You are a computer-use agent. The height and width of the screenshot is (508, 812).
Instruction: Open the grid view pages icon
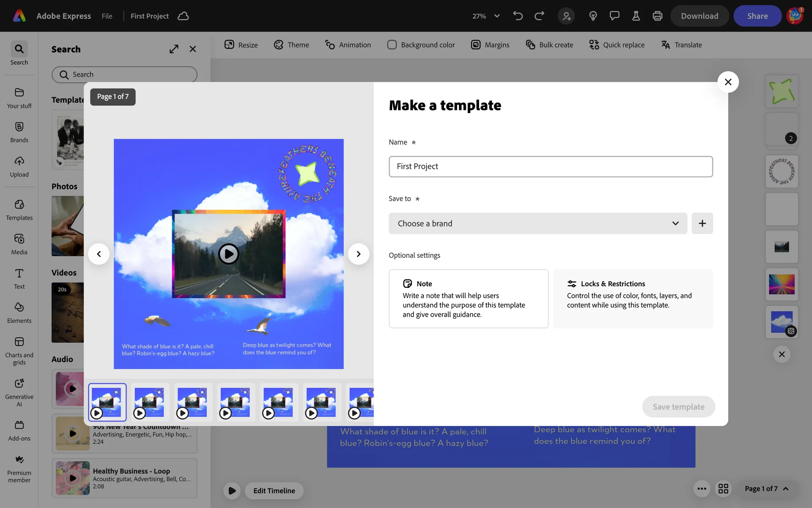tap(723, 489)
